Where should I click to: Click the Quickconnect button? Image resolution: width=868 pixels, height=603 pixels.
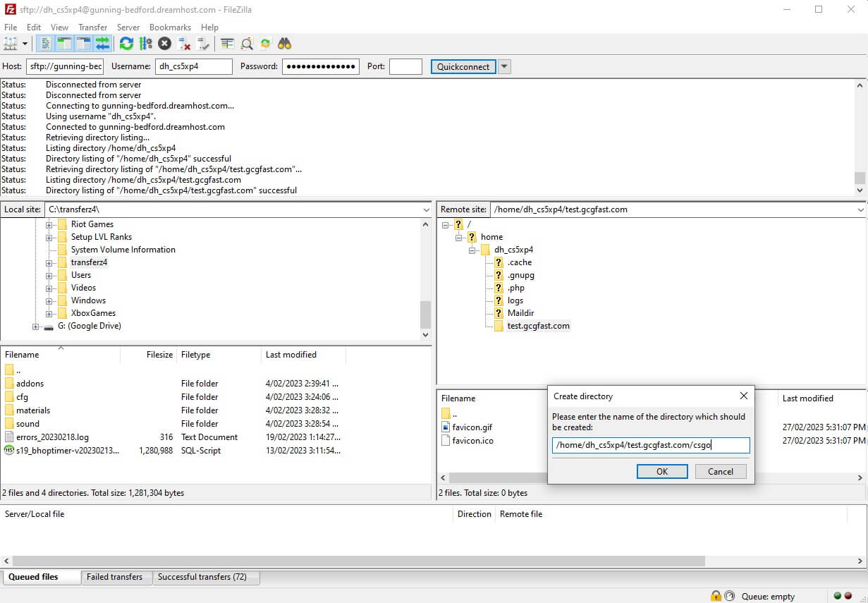coord(463,66)
